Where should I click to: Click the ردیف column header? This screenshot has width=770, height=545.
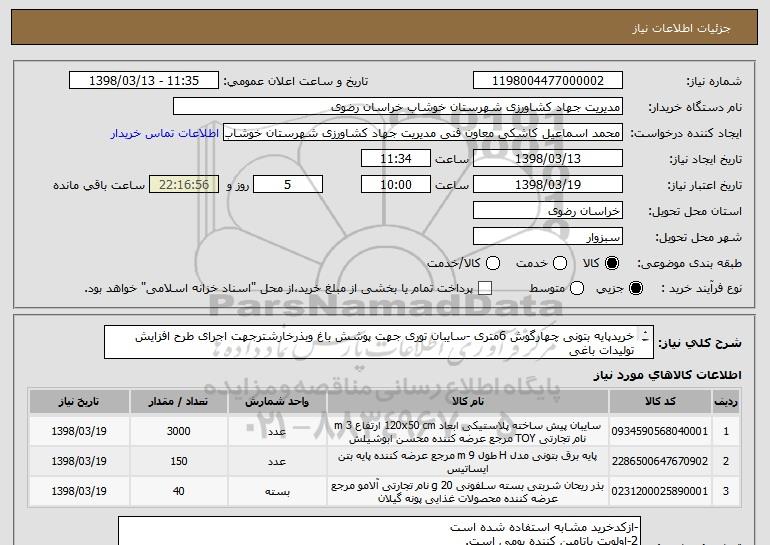click(726, 402)
